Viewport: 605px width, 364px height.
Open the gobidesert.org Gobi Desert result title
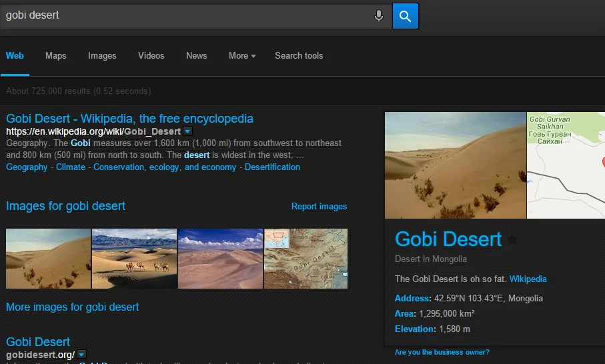coord(38,342)
